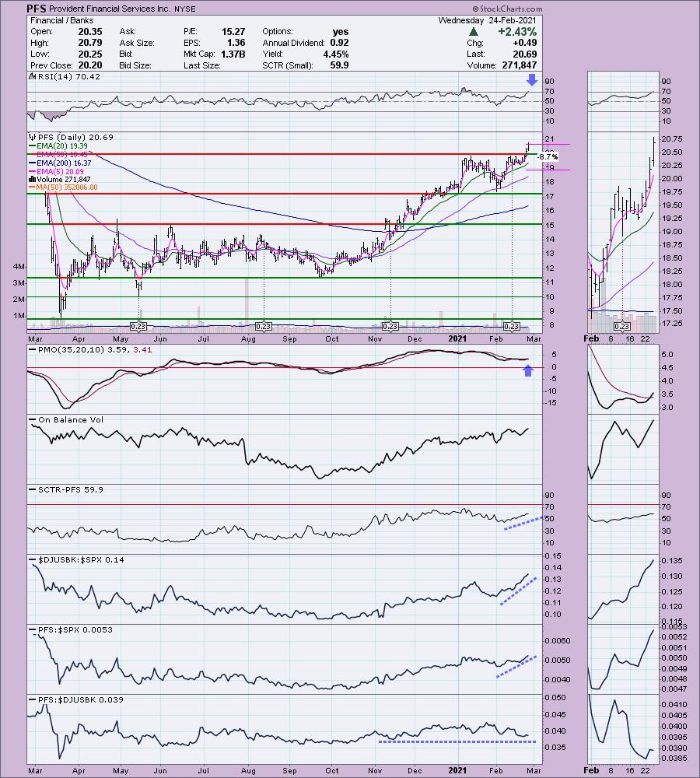The height and width of the screenshot is (778, 700).
Task: Click the Options value yes
Action: 341,31
